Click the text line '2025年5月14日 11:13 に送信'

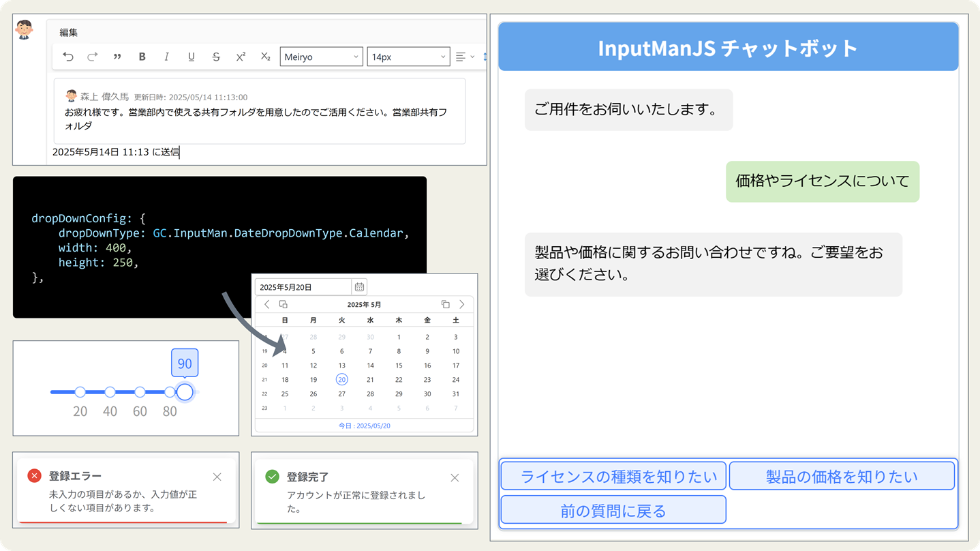(x=116, y=152)
